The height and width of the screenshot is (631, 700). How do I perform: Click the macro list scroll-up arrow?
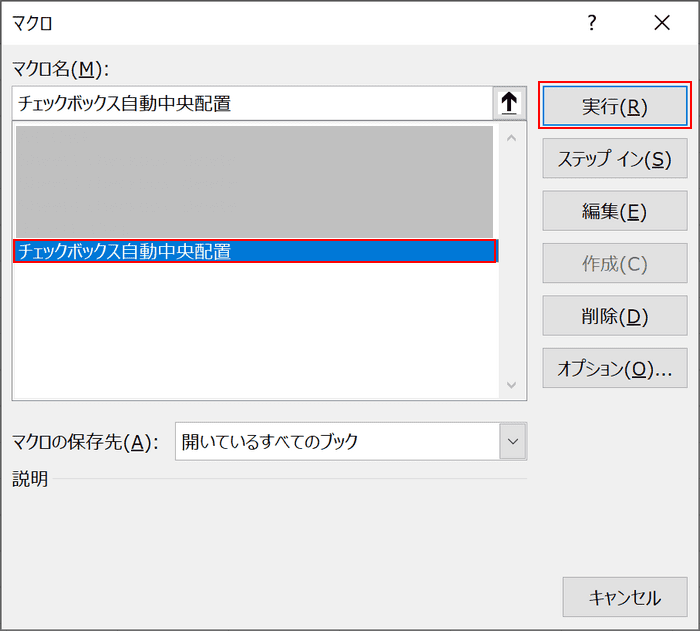(x=512, y=138)
